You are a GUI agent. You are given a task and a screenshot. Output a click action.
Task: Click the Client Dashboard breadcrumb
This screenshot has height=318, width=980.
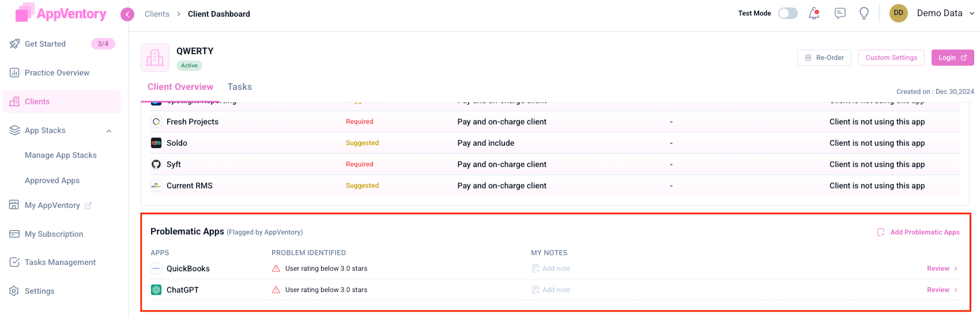[219, 14]
